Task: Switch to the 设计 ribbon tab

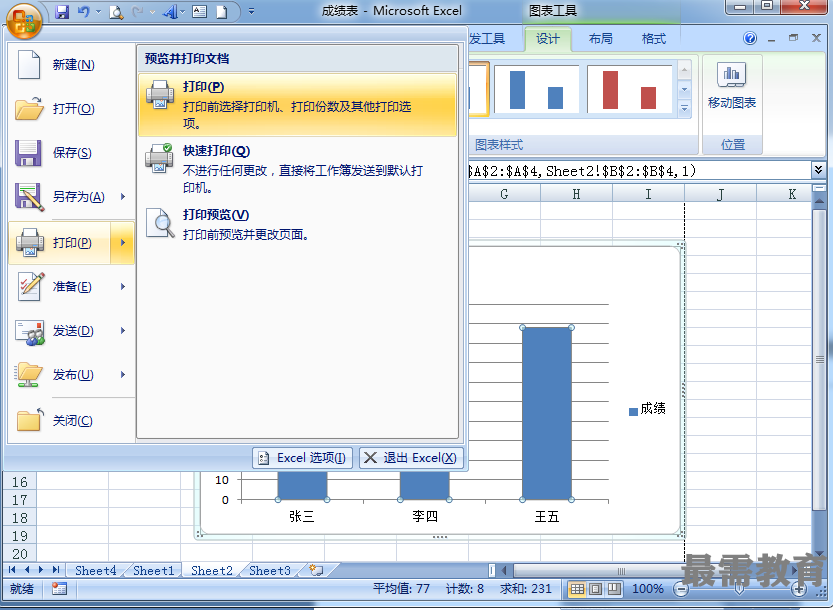Action: (x=548, y=39)
